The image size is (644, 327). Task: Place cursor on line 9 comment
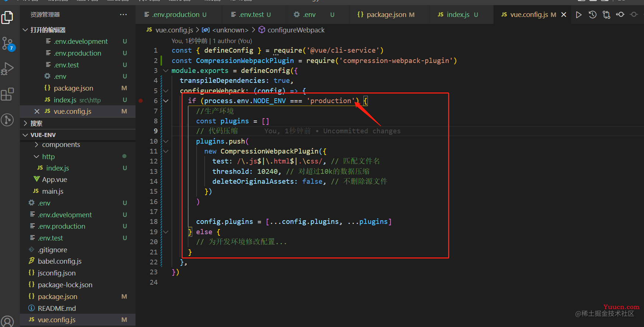(x=217, y=131)
